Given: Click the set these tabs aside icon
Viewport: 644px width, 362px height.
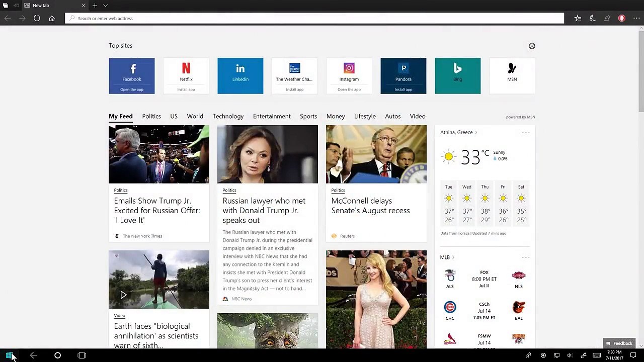Looking at the screenshot, I should tap(16, 6).
